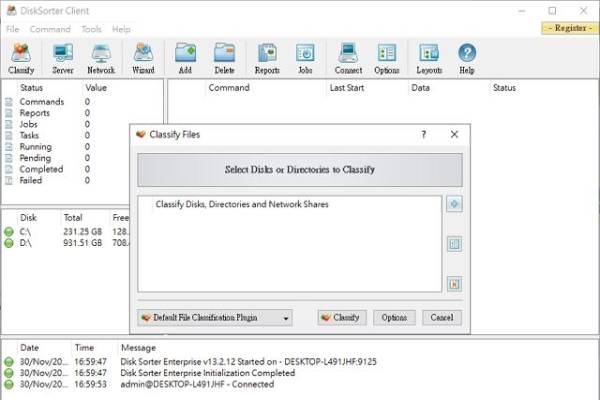Click the 16:59:53 time entry in log
Image resolution: width=600 pixels, height=400 pixels.
coord(90,384)
